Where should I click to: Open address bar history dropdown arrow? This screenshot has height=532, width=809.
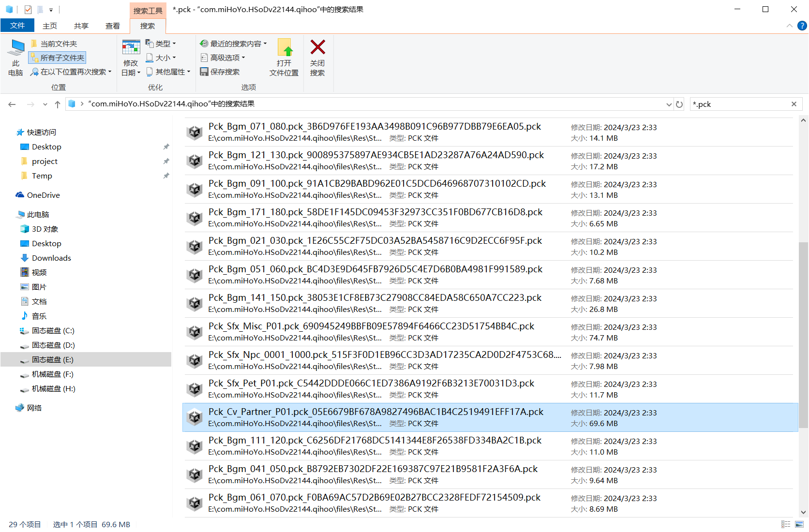[x=669, y=104]
